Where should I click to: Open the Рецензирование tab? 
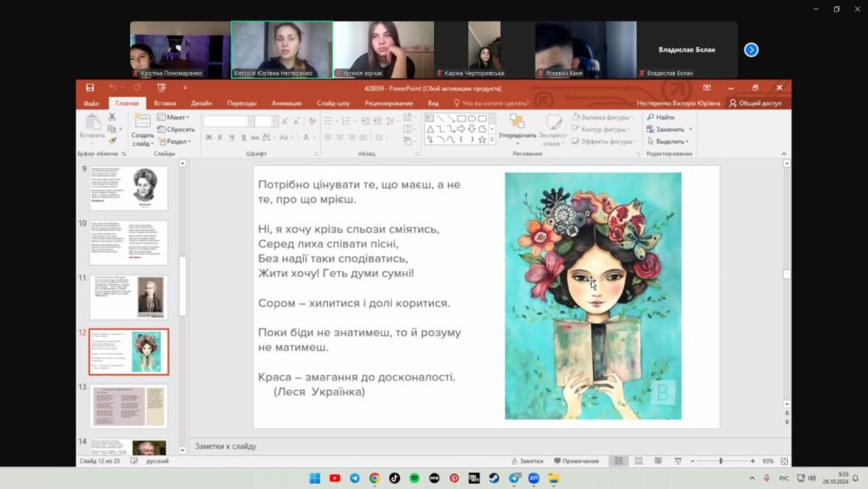[389, 103]
